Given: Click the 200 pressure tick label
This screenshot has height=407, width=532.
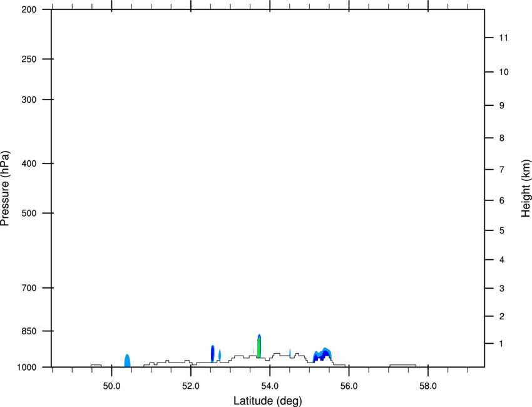Looking at the screenshot, I should click(29, 9).
